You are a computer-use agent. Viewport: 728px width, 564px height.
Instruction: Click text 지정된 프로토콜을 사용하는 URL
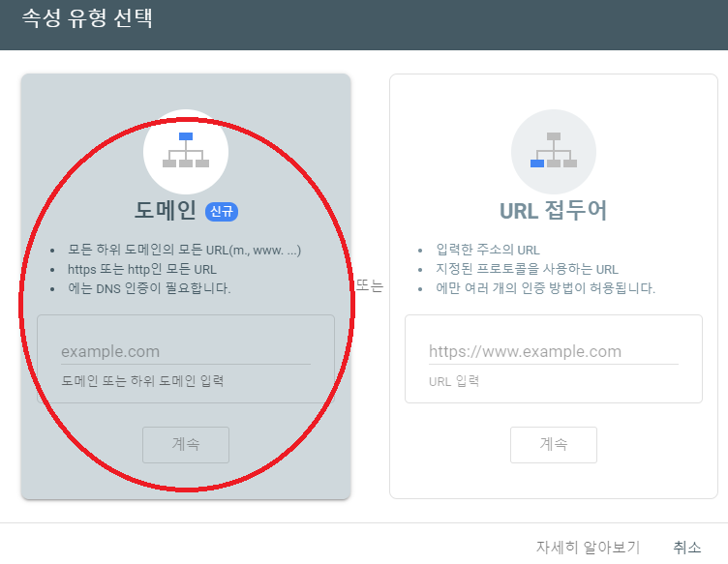point(527,270)
